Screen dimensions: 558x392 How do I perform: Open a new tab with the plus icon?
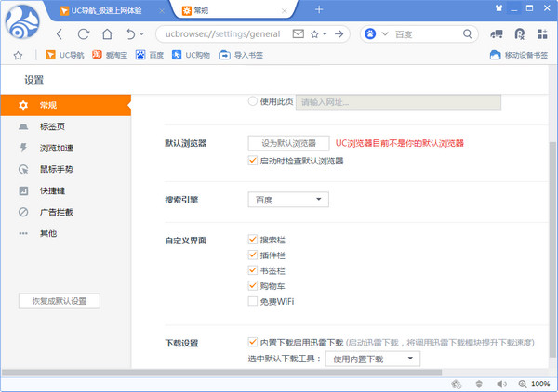pyautogui.click(x=319, y=9)
